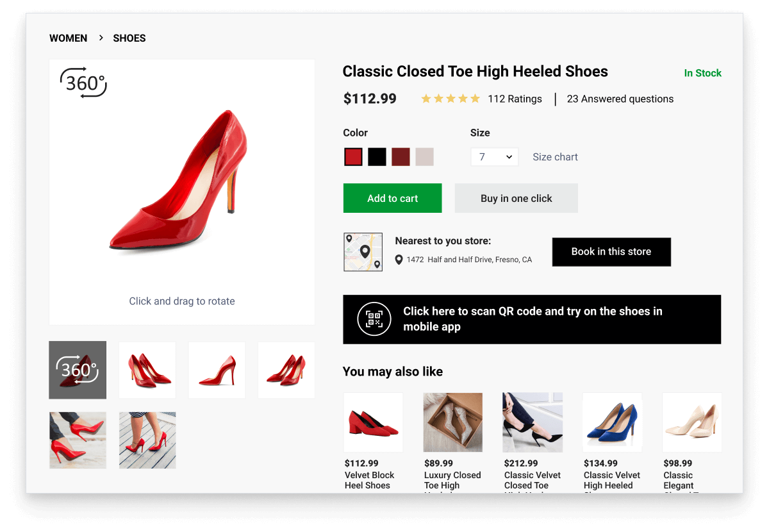This screenshot has height=532, width=769.
Task: Select the black color swatch
Action: tap(377, 157)
